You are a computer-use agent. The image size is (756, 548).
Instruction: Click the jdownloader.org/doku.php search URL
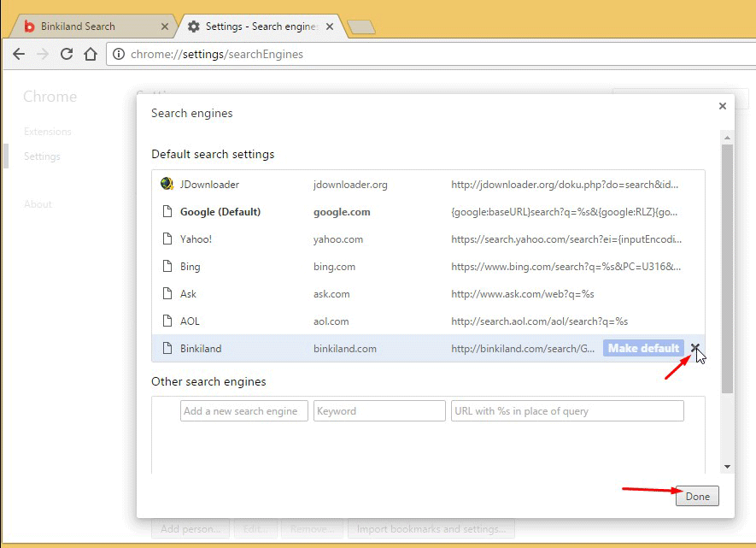[565, 185]
